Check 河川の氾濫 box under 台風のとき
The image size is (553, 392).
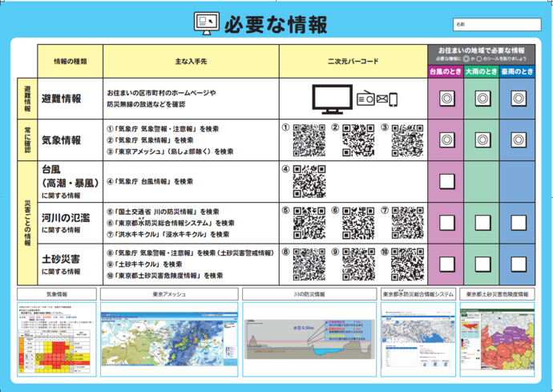[447, 223]
